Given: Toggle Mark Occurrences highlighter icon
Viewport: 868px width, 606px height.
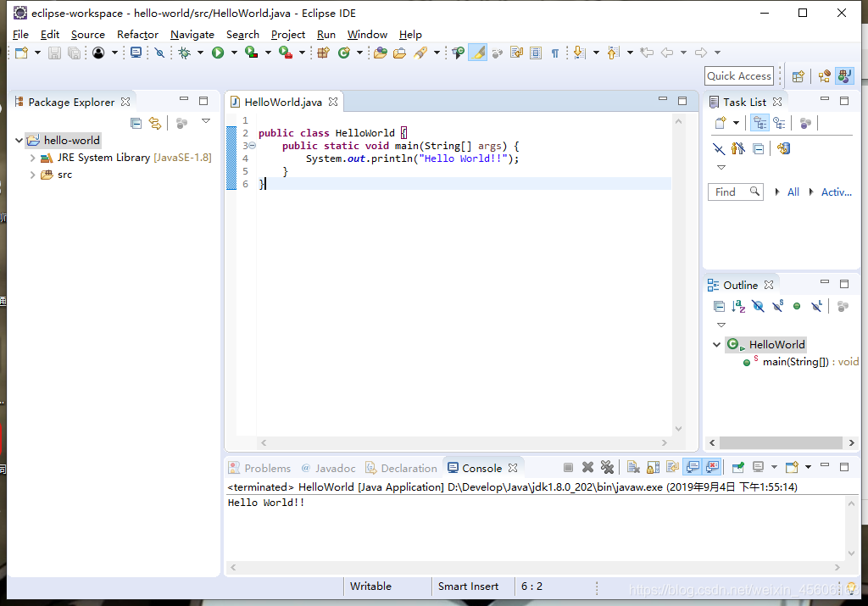Looking at the screenshot, I should pyautogui.click(x=478, y=53).
